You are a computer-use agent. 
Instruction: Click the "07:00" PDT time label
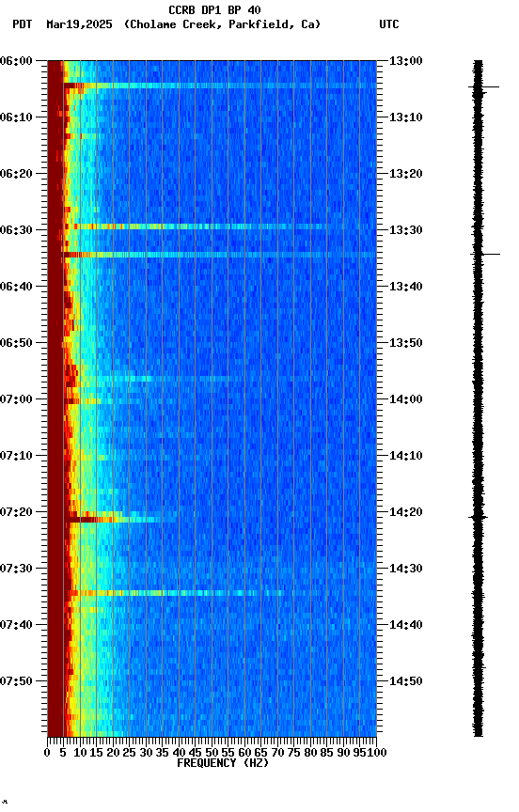[16, 399]
